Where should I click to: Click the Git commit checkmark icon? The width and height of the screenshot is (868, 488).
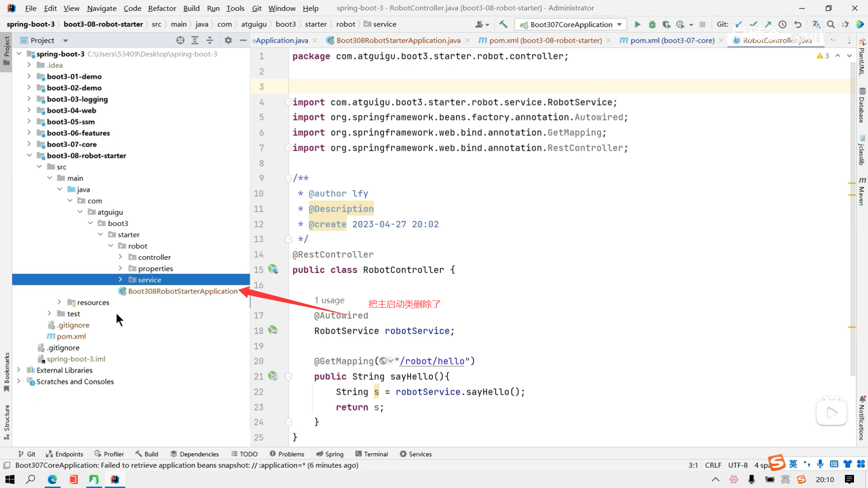point(753,24)
